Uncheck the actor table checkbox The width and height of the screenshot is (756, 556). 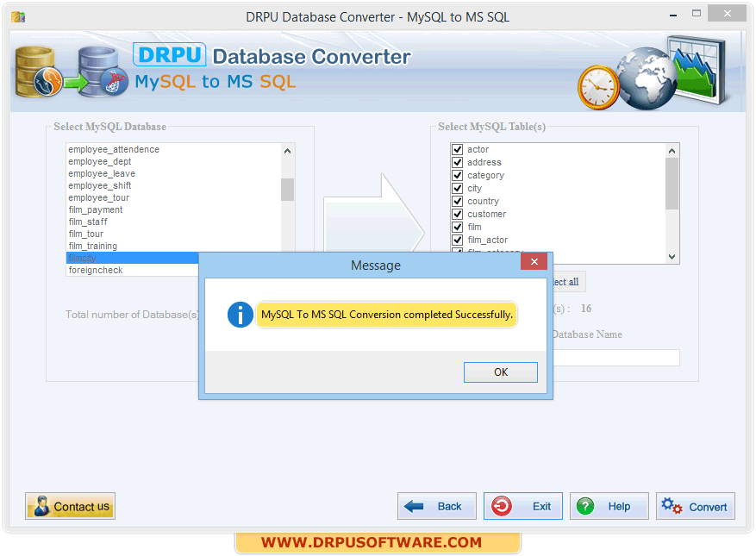458,149
